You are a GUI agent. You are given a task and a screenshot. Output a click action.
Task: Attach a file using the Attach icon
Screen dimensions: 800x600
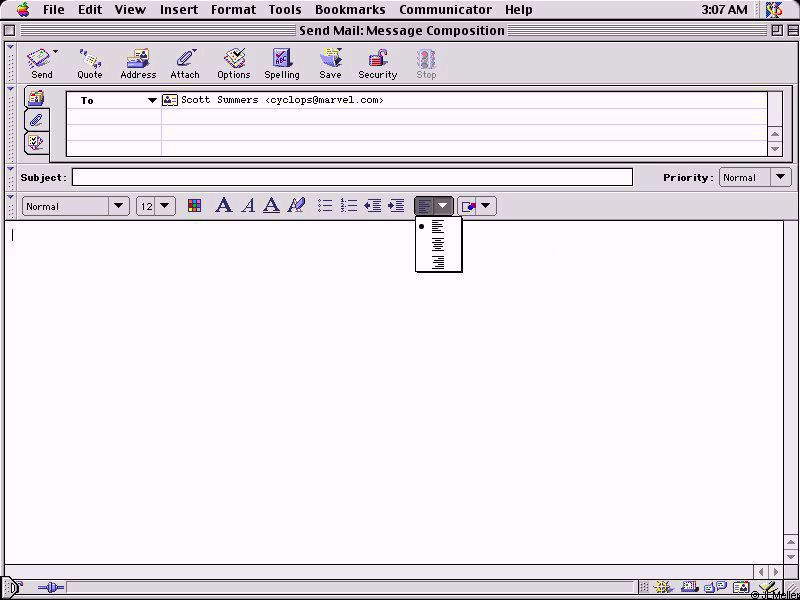point(185,64)
